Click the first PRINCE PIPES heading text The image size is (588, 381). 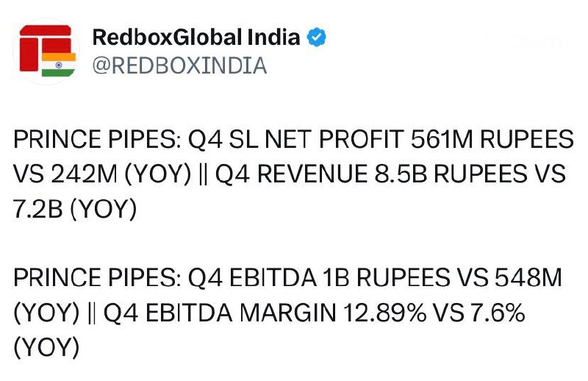[x=97, y=139]
